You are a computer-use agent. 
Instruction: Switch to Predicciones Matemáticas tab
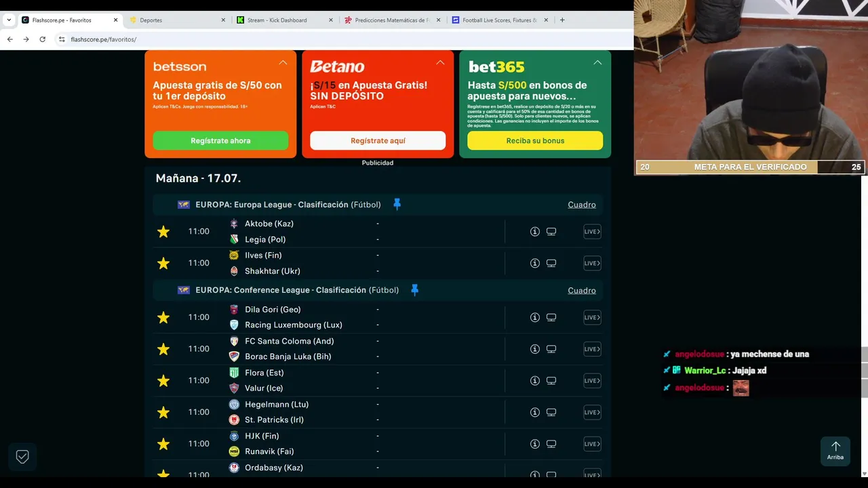(392, 20)
